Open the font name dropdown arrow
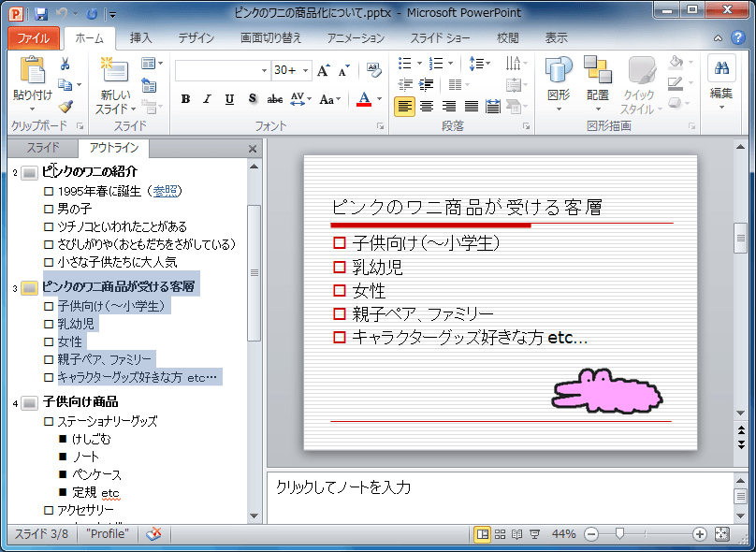The image size is (756, 552). click(264, 70)
